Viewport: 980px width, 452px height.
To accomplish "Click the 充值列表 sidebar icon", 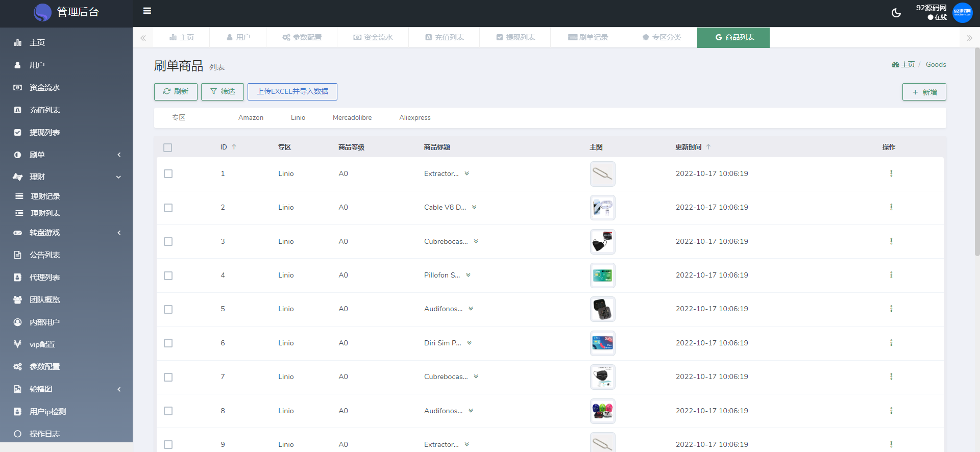I will 18,110.
